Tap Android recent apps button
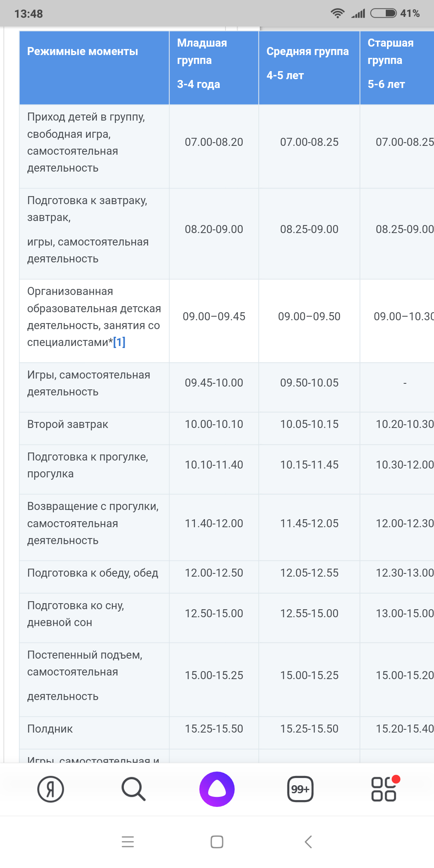The width and height of the screenshot is (434, 868). point(128,841)
